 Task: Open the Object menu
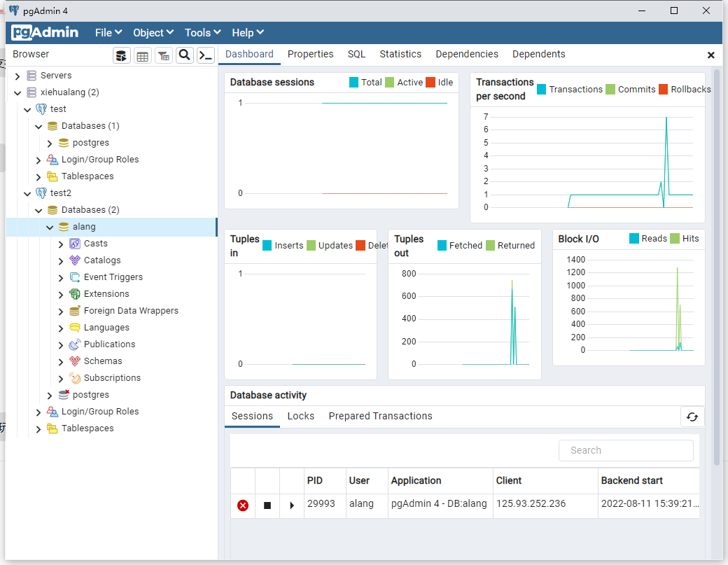pos(153,32)
